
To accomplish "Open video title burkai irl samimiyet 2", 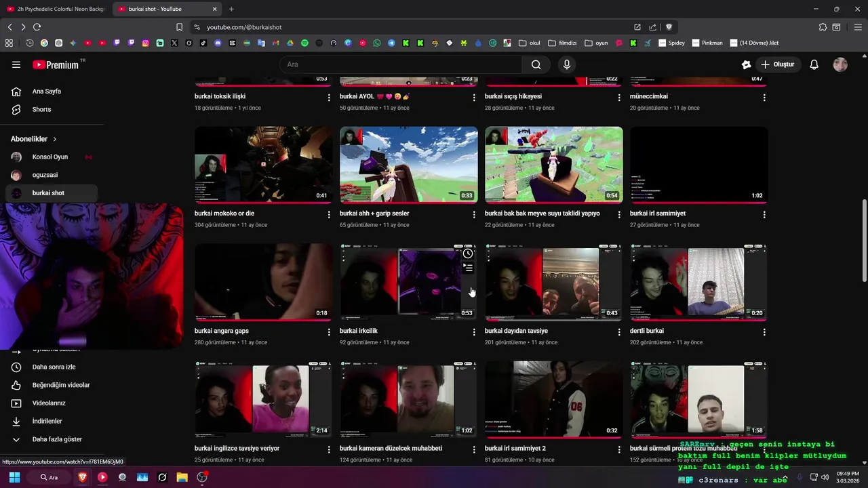I will 515,448.
